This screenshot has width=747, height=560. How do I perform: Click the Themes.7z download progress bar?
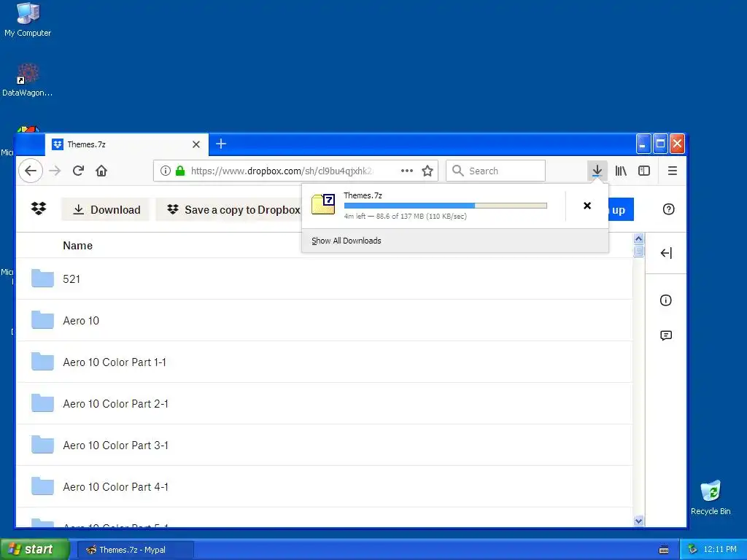(446, 206)
